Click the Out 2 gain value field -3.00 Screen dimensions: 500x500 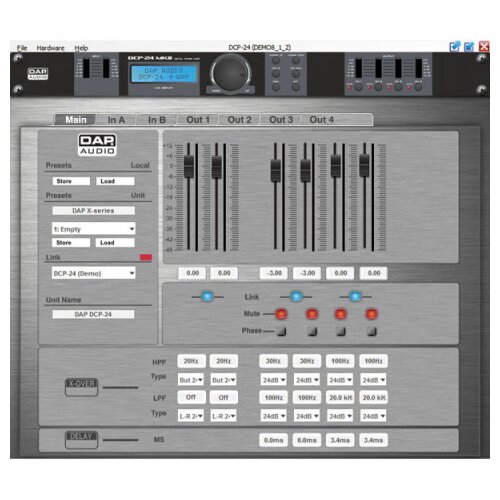click(307, 273)
